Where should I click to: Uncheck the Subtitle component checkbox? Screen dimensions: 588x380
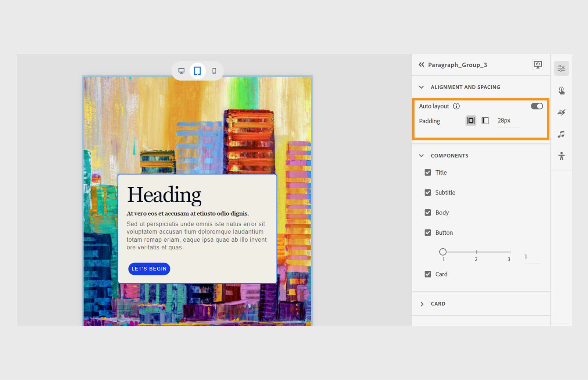tap(428, 192)
